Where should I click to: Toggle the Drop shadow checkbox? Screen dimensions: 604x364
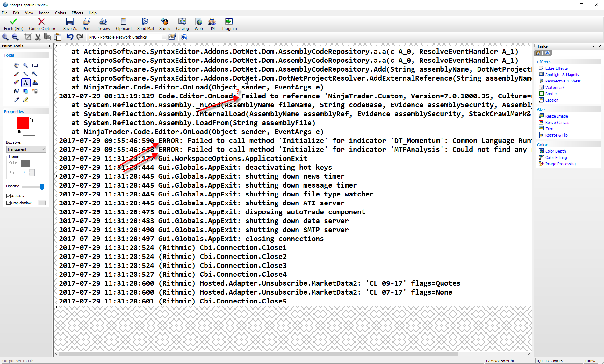(x=9, y=203)
